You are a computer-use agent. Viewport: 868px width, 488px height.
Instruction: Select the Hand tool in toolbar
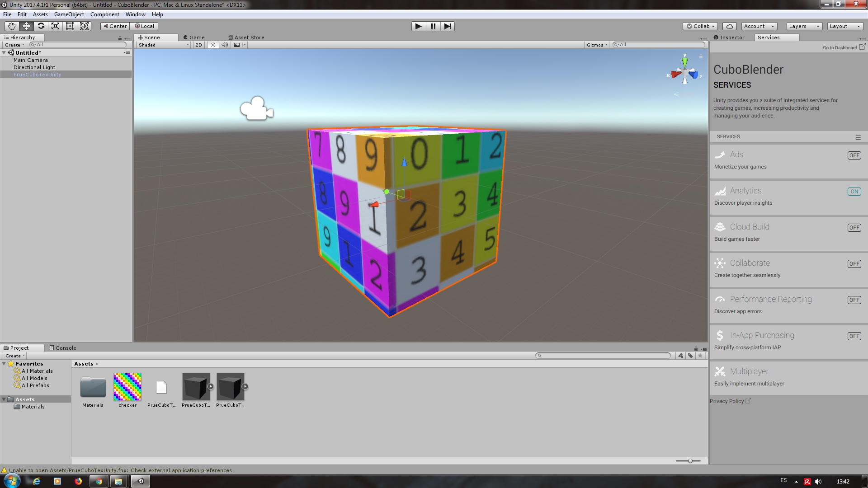[x=12, y=26]
